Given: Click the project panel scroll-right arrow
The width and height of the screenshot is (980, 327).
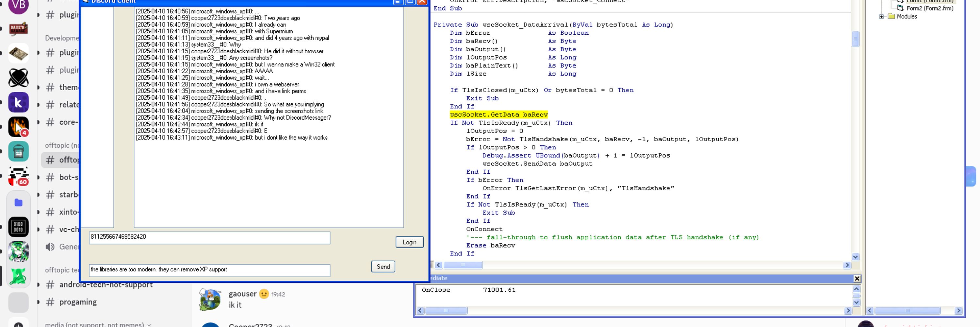Looking at the screenshot, I should coord(958,311).
